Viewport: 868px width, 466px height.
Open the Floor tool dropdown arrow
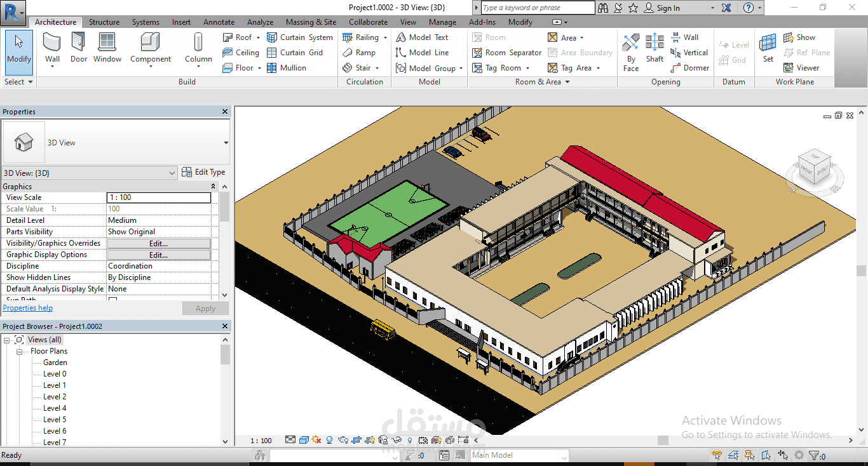259,68
